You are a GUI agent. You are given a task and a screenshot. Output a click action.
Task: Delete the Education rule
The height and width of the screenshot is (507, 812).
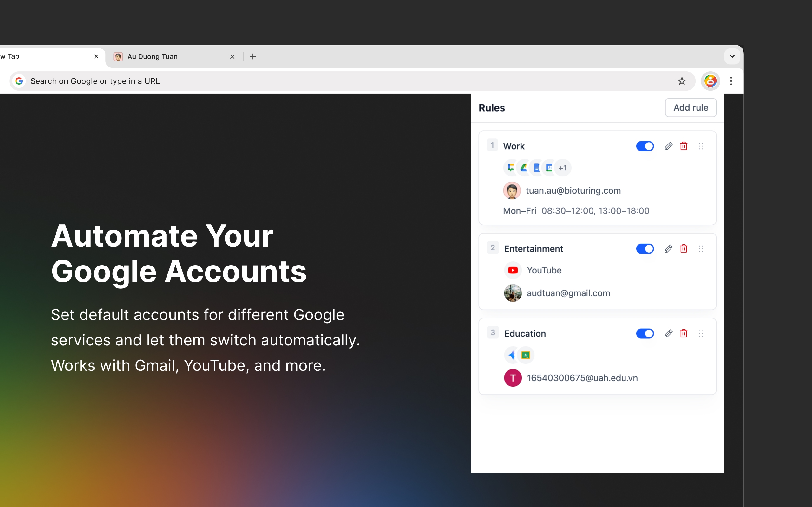coord(684,334)
